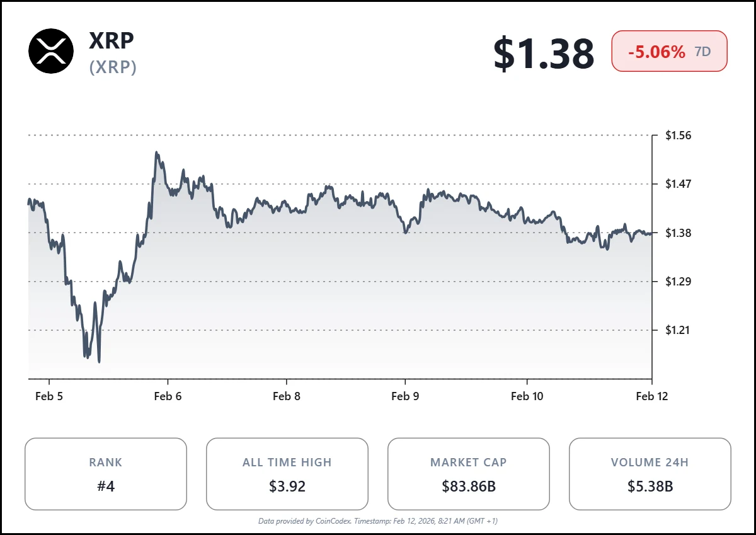Click the Feb 12 date marker
756x535 pixels.
point(651,396)
